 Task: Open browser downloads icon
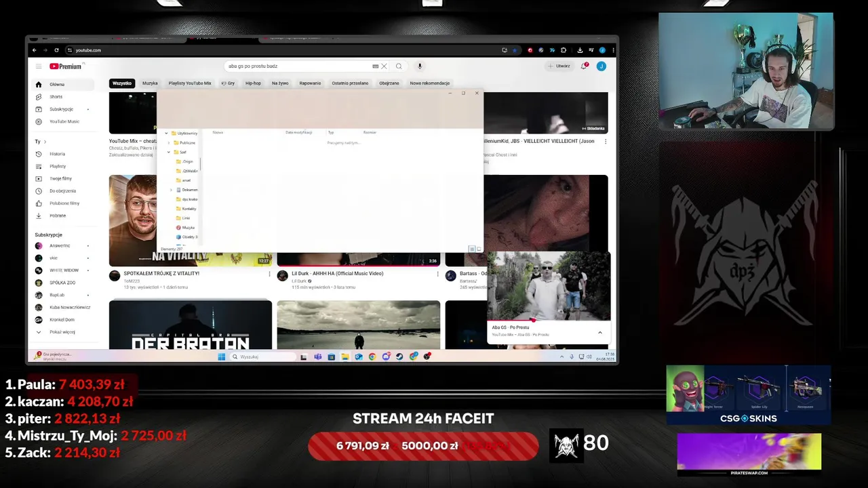(580, 50)
